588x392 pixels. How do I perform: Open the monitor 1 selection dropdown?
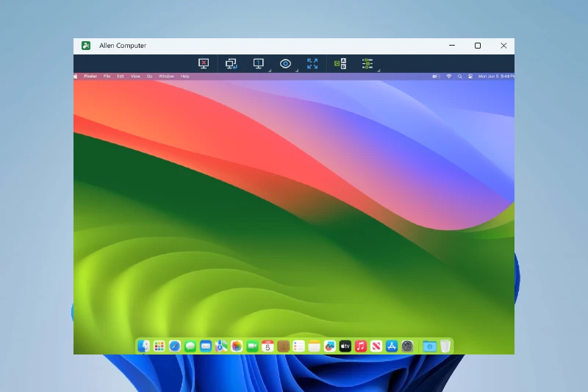point(259,63)
